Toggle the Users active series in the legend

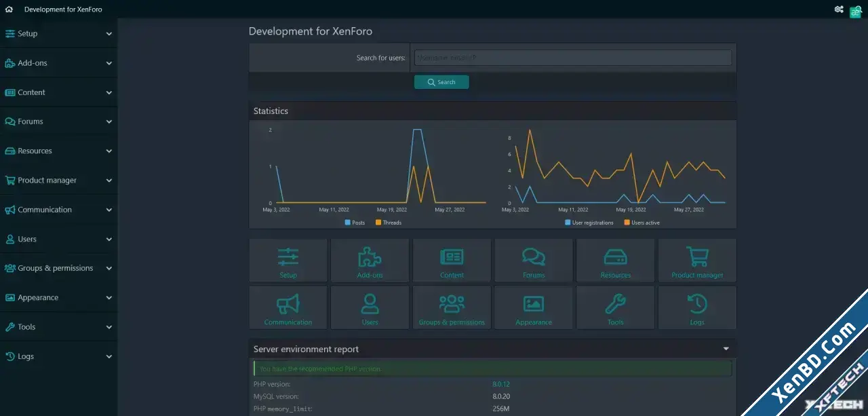[x=642, y=223]
